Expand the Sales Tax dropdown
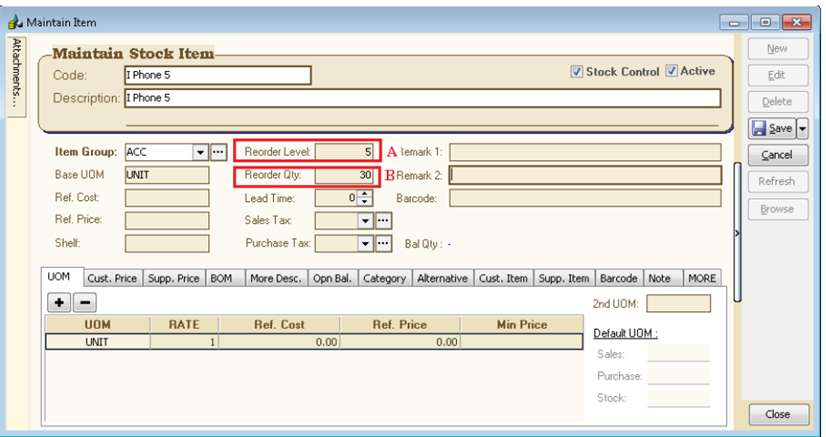826x437 pixels. tap(365, 221)
